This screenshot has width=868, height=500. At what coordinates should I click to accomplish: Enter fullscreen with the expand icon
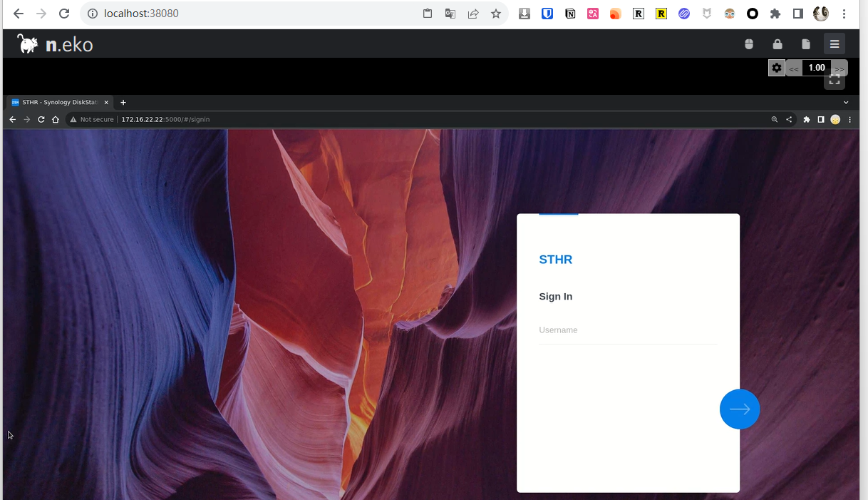[x=835, y=80]
